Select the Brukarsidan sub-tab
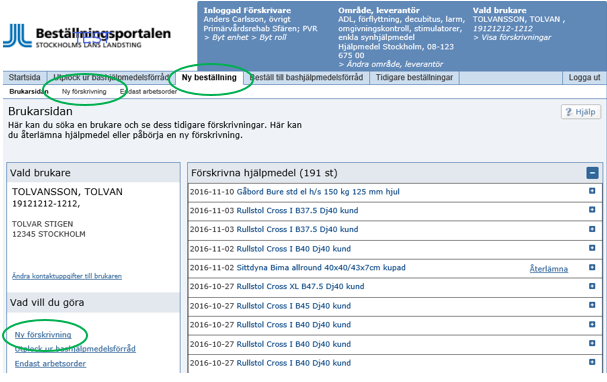The image size is (607, 382). coord(29,92)
